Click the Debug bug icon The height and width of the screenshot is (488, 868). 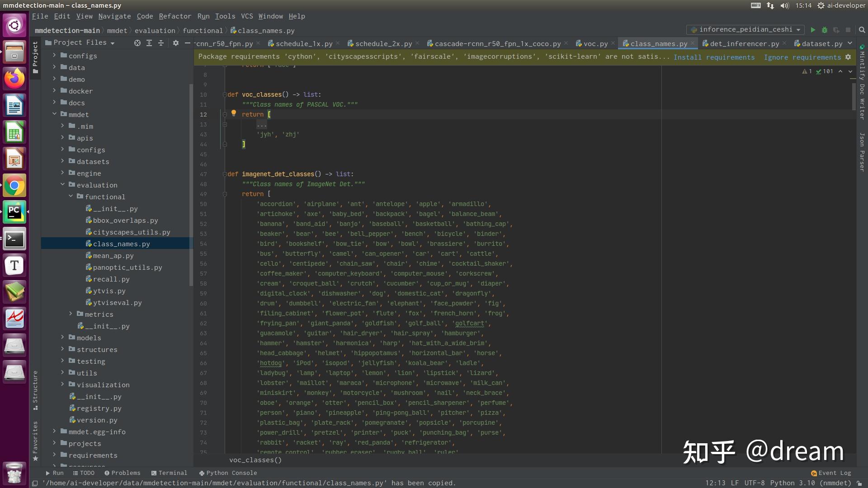click(x=825, y=30)
